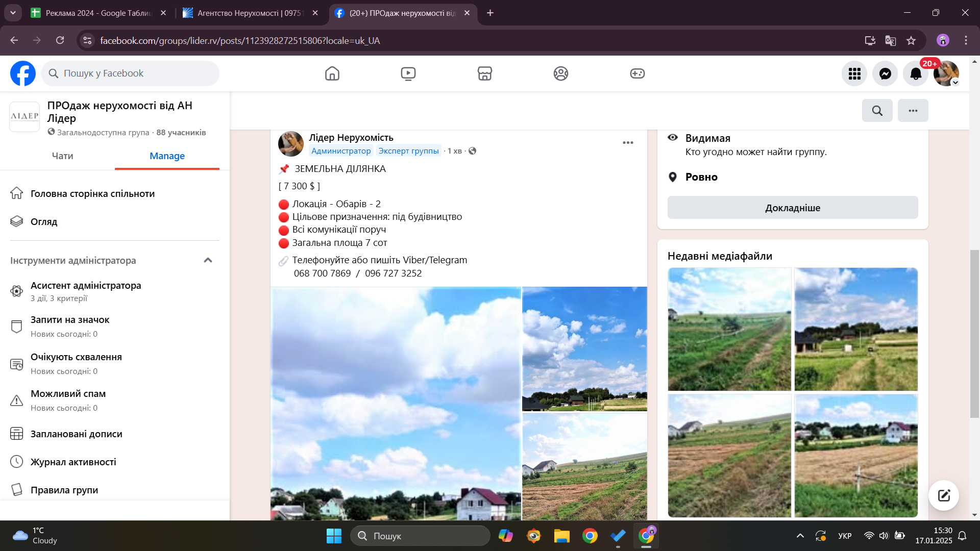Open the notifications bell icon
Image resolution: width=980 pixels, height=551 pixels.
[x=916, y=73]
